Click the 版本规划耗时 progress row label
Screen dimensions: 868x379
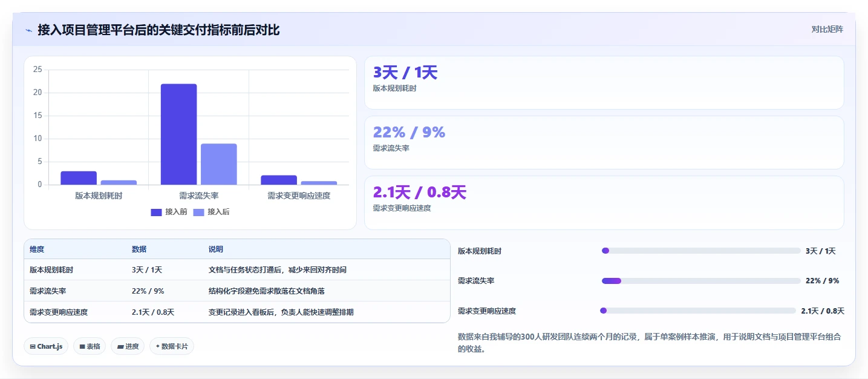(x=480, y=251)
